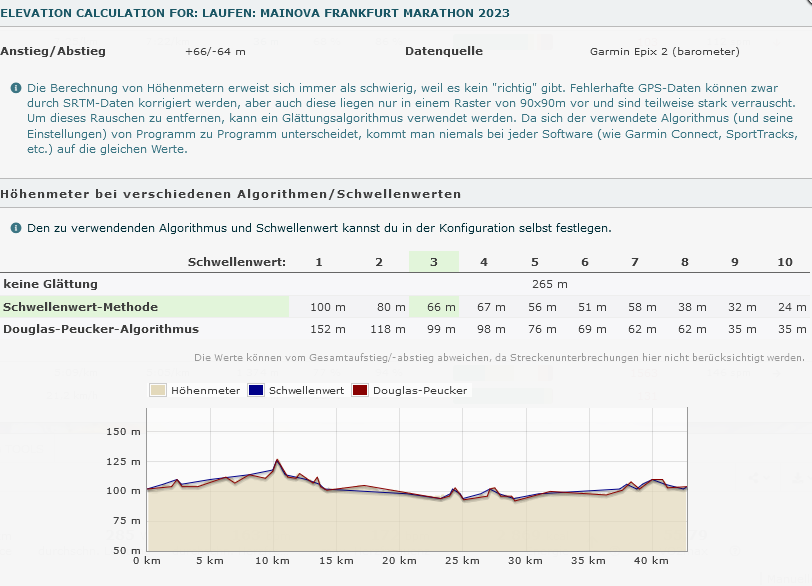Click the highlighted threshold column header 3
Viewport: 812px width, 586px height.
(433, 262)
